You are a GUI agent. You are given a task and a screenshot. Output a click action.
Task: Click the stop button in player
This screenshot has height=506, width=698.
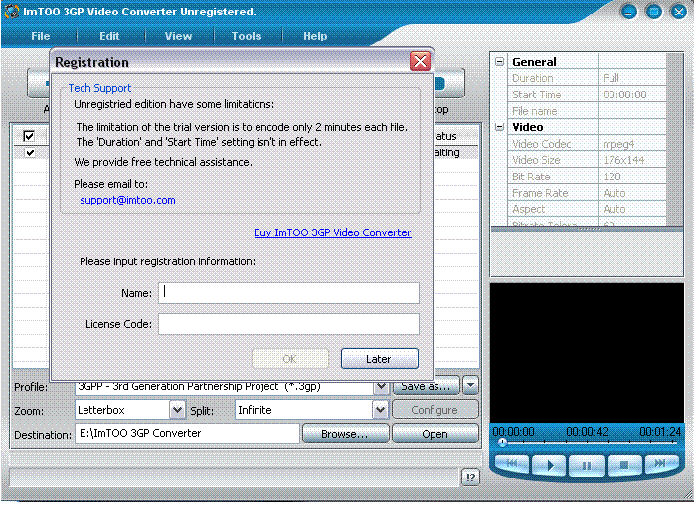pos(624,465)
